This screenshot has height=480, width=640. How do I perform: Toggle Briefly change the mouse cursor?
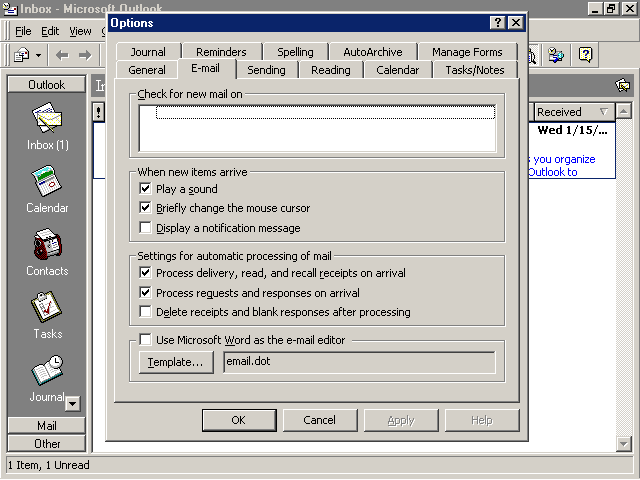(x=145, y=207)
